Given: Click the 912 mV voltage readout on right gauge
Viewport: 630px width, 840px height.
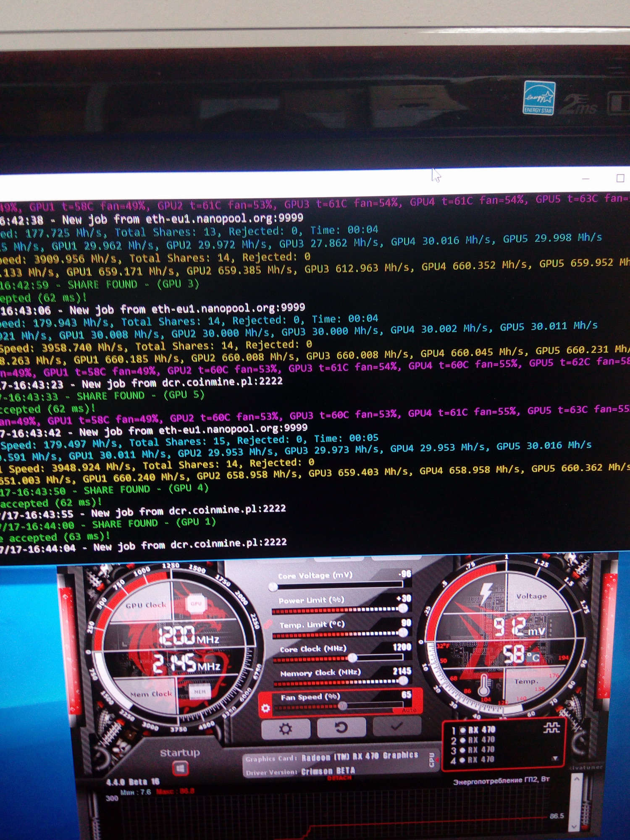Looking at the screenshot, I should pyautogui.click(x=519, y=627).
